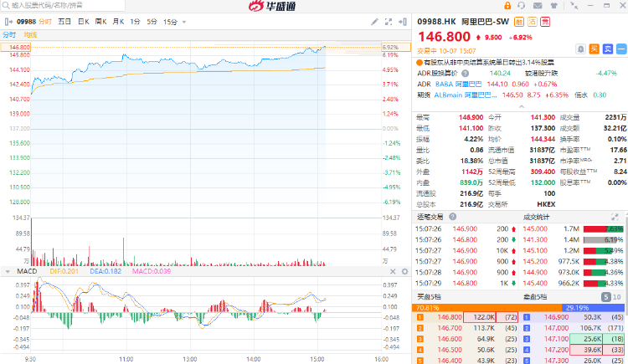Switch to 周K weekly candlestick tab

101,22
